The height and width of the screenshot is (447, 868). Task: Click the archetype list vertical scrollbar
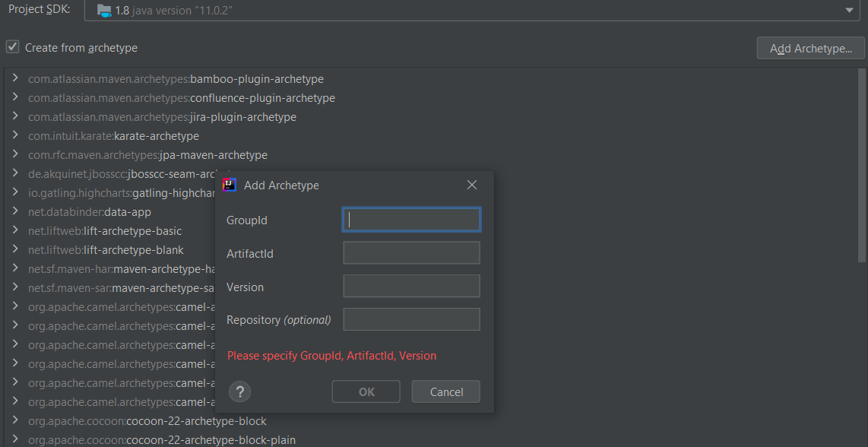[861, 165]
